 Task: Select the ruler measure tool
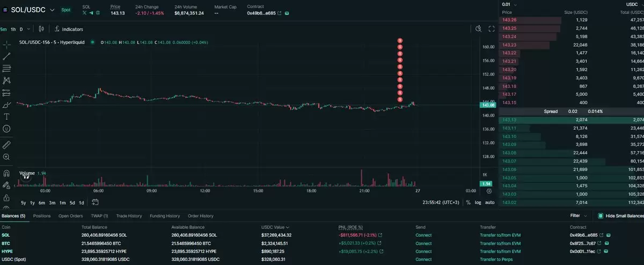tap(6, 145)
